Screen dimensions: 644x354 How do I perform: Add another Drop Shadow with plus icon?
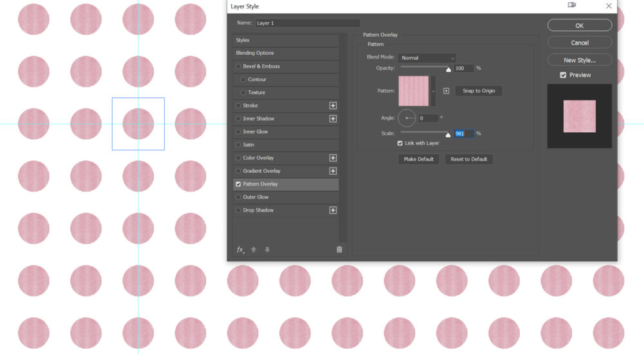coord(333,210)
